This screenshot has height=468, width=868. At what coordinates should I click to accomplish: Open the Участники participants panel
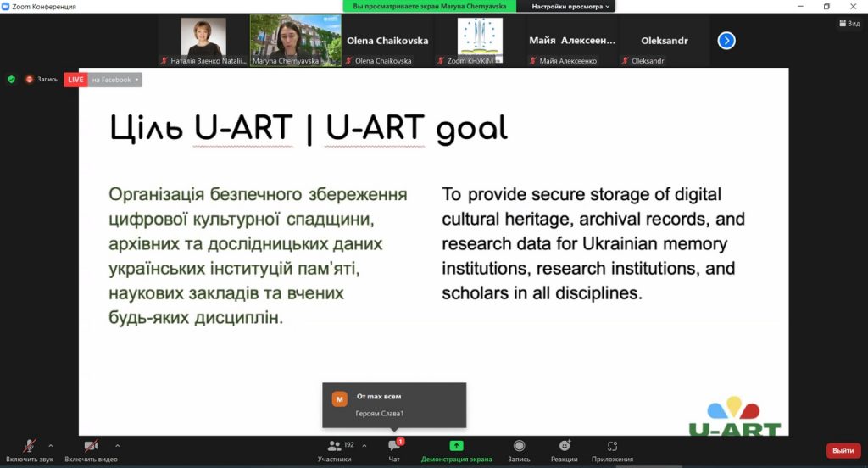(334, 451)
